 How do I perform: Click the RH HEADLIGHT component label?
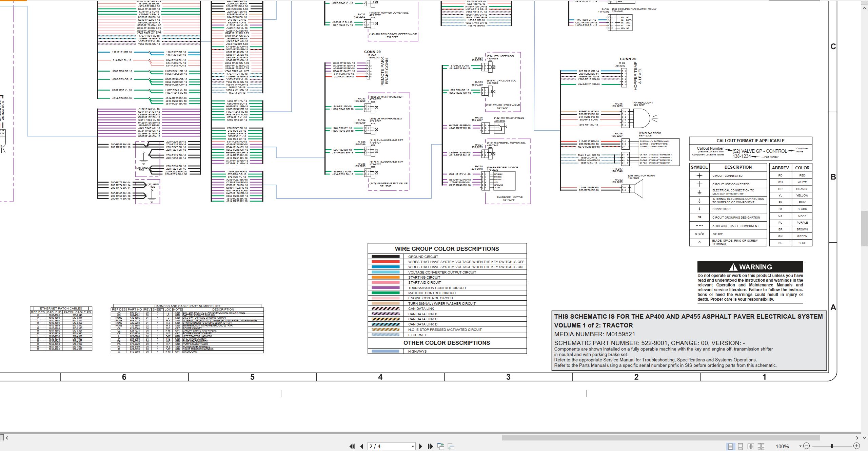(643, 102)
